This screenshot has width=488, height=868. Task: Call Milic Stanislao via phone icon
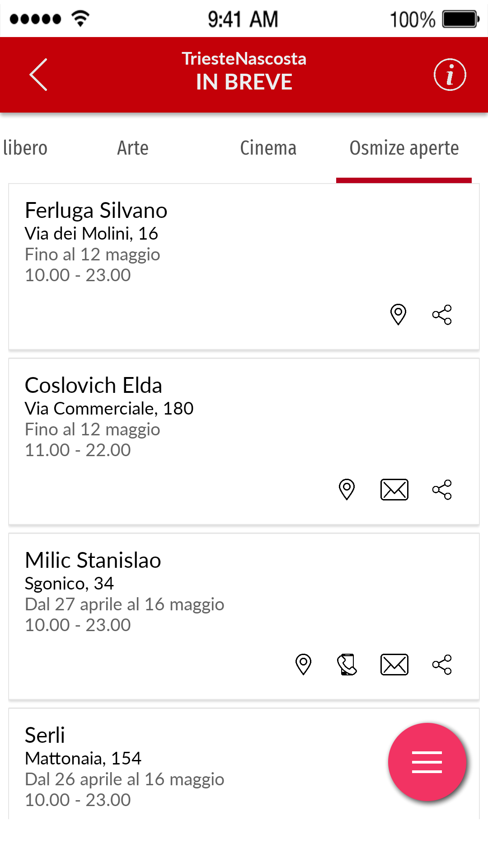(x=347, y=665)
